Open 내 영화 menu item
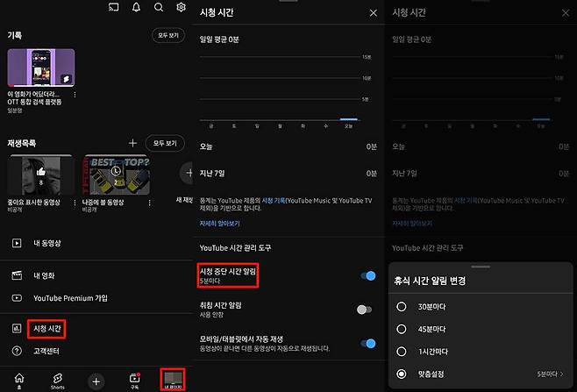The width and height of the screenshot is (577, 392). (x=96, y=275)
